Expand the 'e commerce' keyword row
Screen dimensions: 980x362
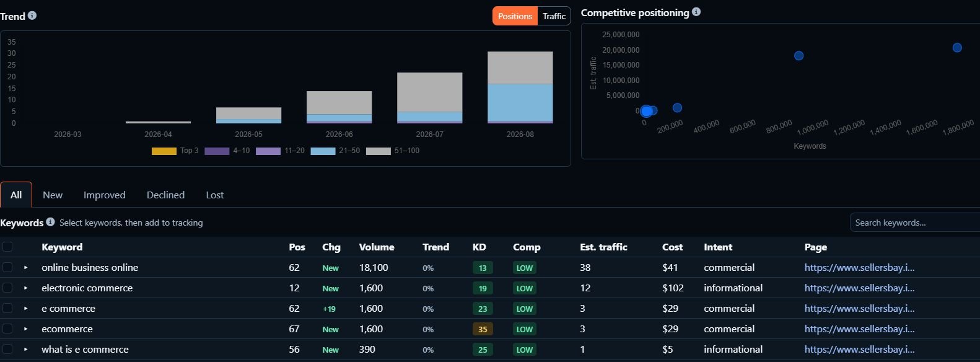tap(25, 309)
